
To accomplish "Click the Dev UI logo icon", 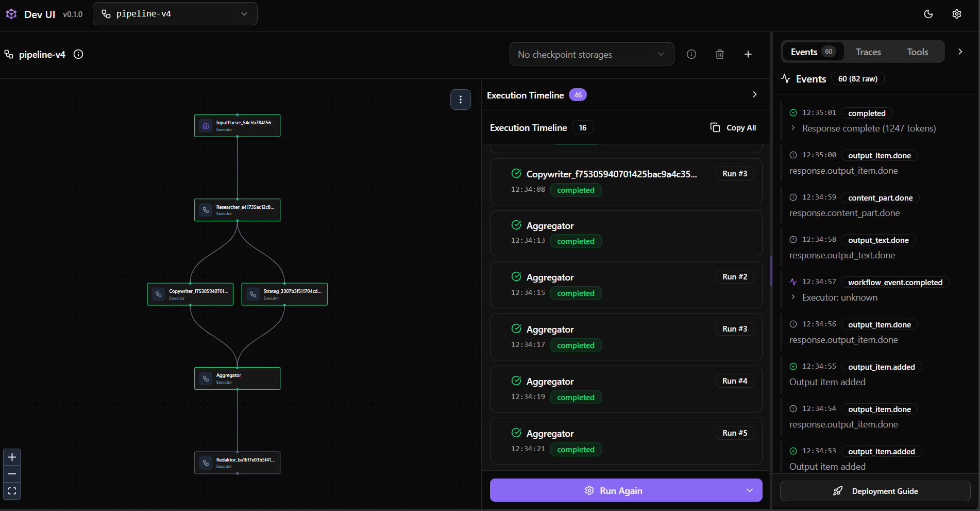I will (11, 14).
